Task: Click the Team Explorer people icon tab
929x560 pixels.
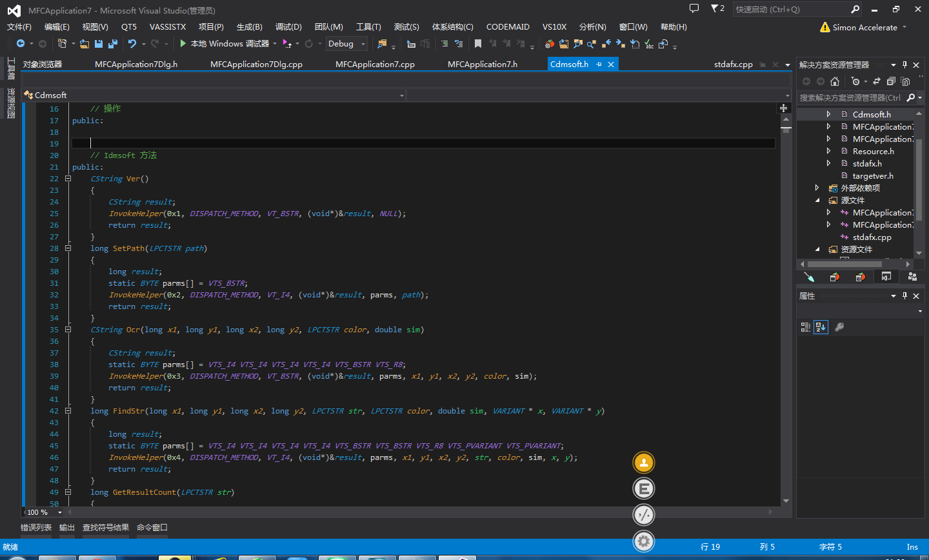Action: 912,277
